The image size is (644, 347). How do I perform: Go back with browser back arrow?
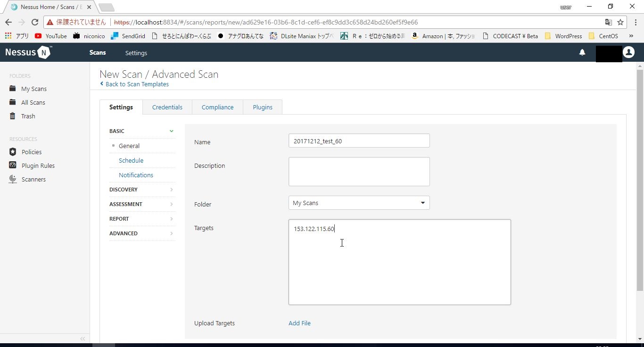click(8, 22)
